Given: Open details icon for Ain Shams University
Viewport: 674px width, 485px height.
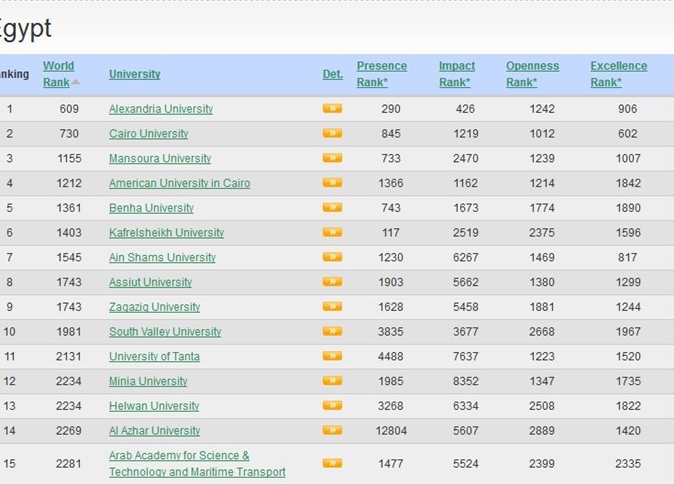Looking at the screenshot, I should click(x=332, y=257).
